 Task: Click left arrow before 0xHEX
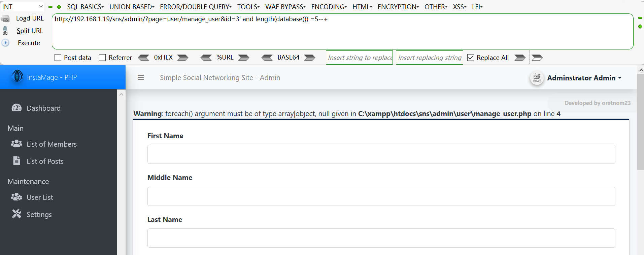click(x=144, y=58)
